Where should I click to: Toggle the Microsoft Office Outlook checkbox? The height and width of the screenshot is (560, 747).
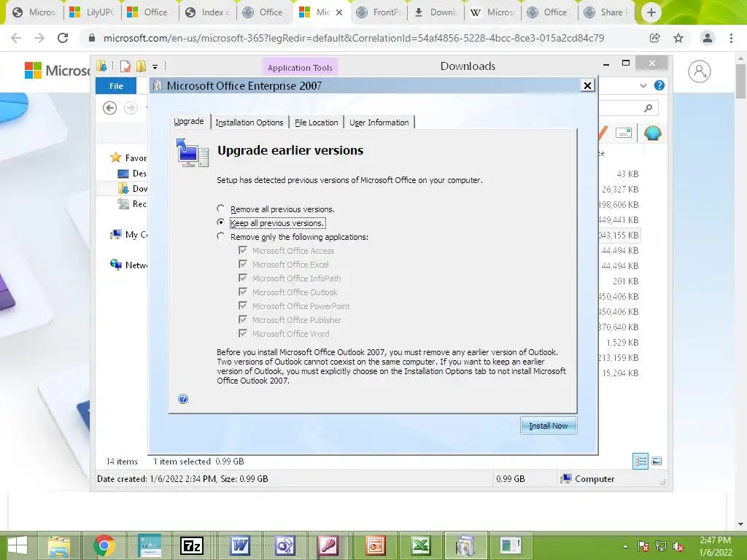click(243, 292)
